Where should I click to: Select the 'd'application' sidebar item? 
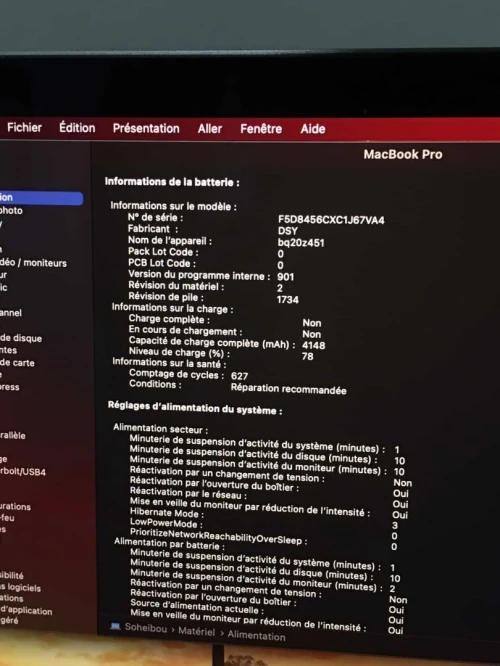coord(26,611)
